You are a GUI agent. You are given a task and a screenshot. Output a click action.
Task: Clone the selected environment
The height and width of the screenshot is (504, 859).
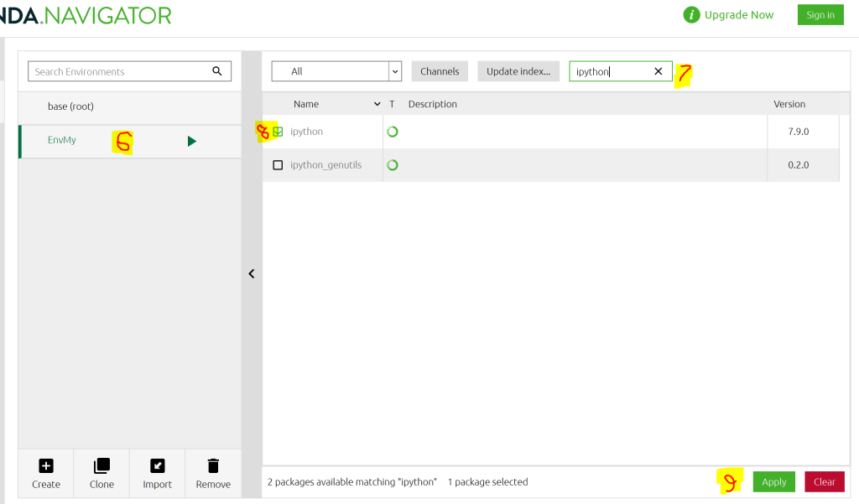coord(101,472)
